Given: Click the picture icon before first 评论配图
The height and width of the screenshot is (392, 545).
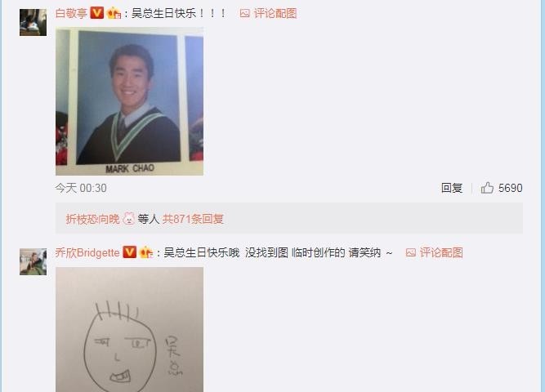Looking at the screenshot, I should point(244,14).
